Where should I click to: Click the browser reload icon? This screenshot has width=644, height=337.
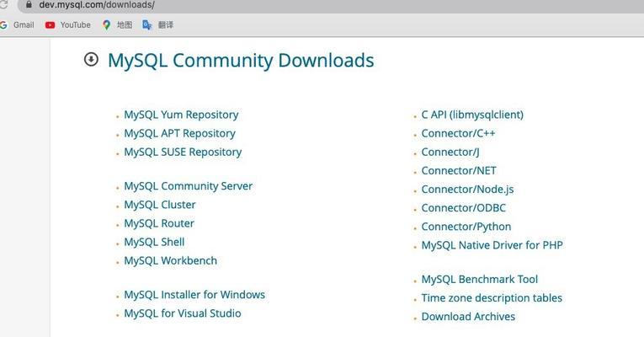click(x=3, y=4)
